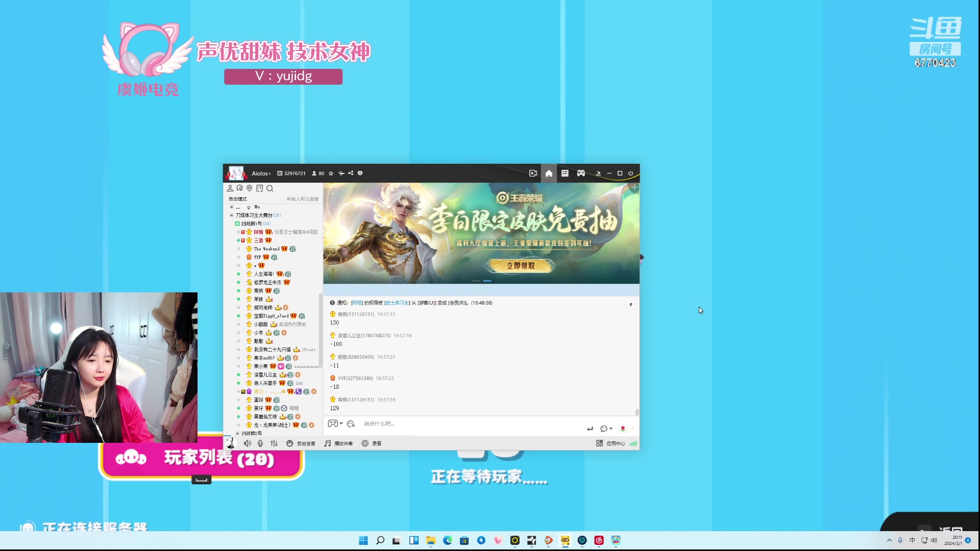
Task: Collapse the 刀塔练习生大舞台 channel tree
Action: click(231, 215)
